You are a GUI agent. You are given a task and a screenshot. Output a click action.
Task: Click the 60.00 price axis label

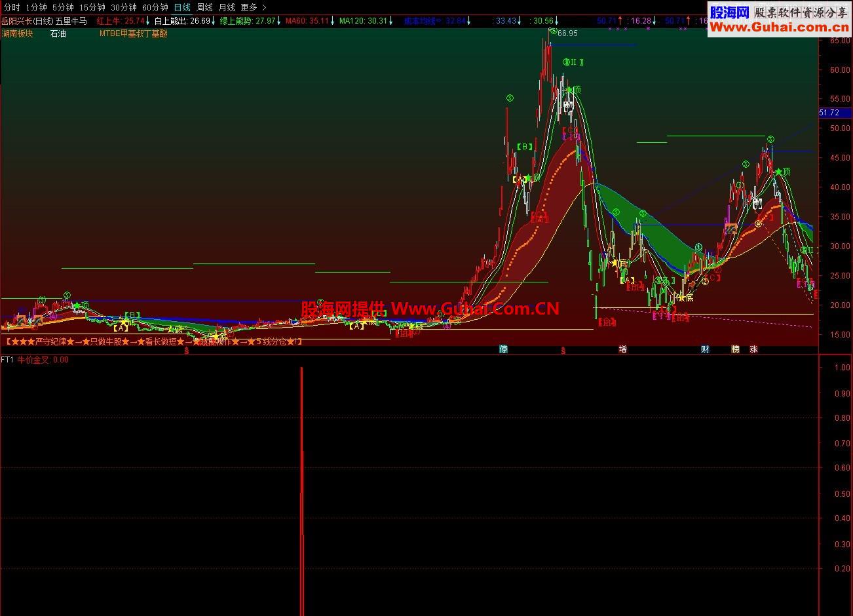coord(839,69)
